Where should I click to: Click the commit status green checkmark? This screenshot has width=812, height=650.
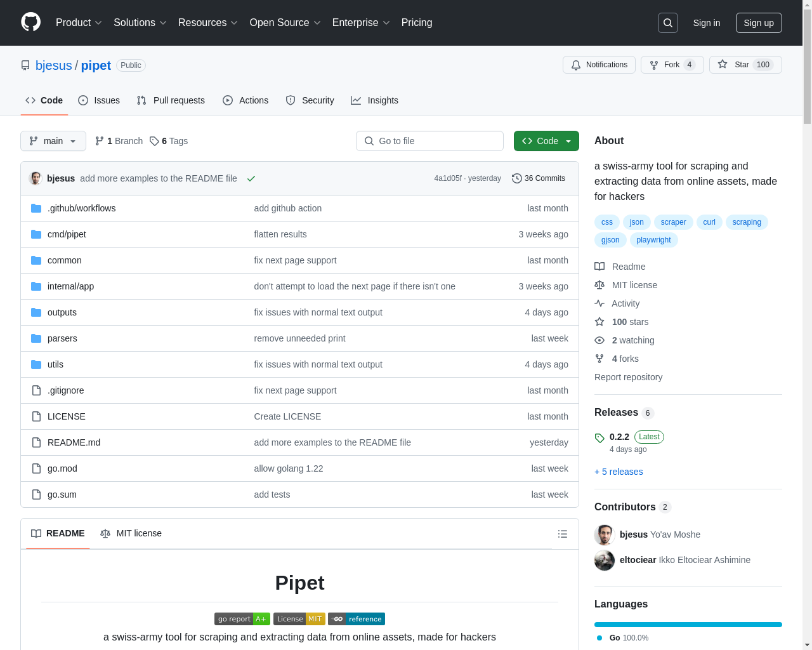point(251,178)
